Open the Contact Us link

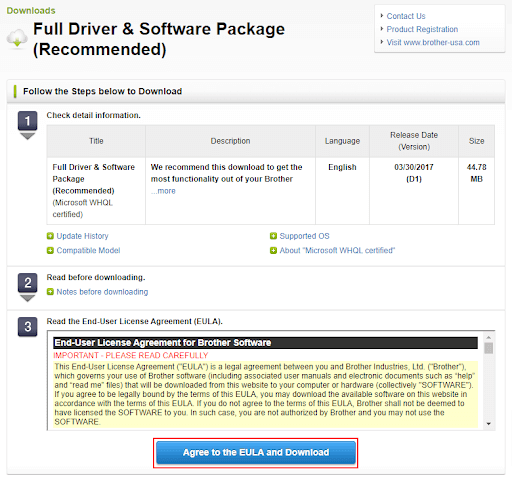(406, 16)
